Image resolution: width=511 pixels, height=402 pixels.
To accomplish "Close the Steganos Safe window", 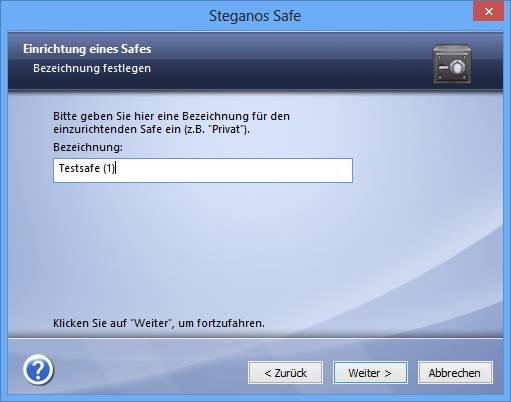I will [x=489, y=12].
